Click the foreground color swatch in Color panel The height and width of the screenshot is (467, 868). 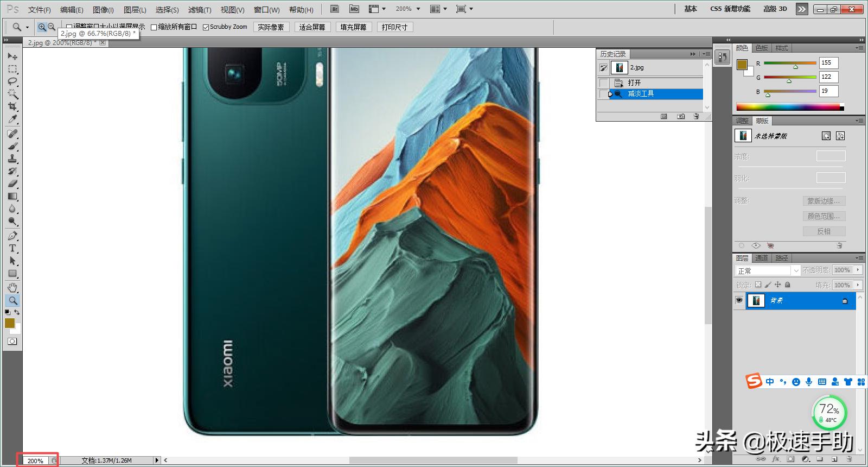tap(742, 65)
